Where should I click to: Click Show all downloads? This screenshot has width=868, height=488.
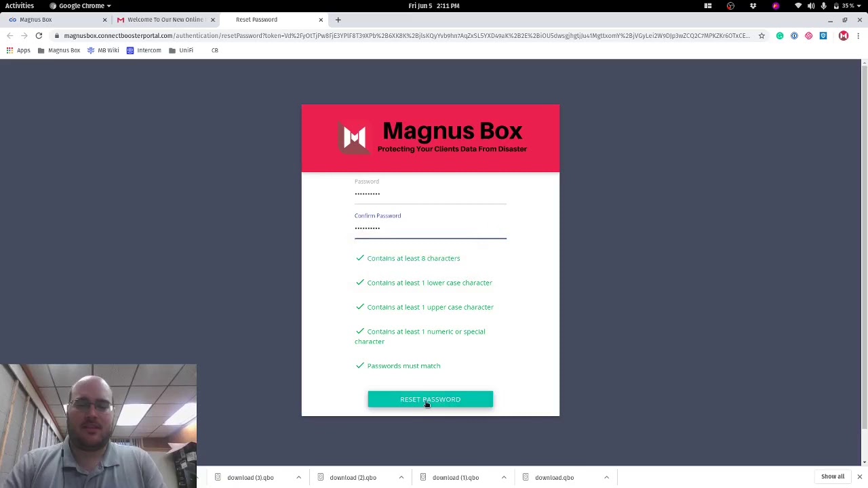click(833, 477)
